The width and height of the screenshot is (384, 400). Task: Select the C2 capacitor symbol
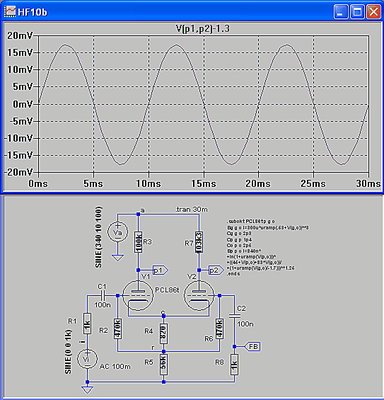235,315
